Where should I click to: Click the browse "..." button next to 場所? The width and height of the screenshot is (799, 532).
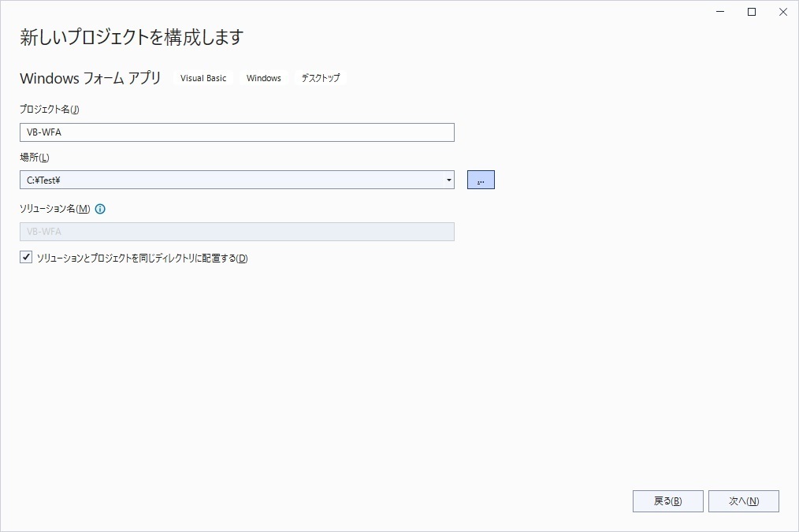tap(481, 179)
